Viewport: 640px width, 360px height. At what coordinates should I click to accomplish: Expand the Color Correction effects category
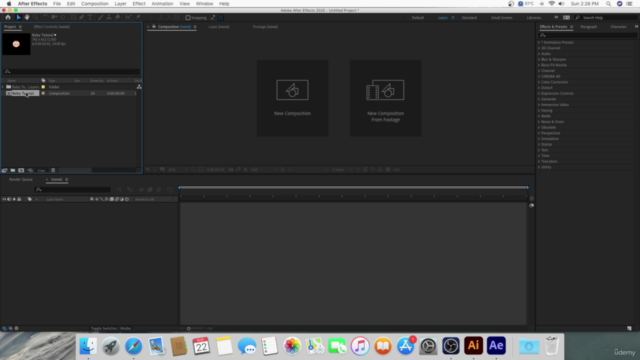click(x=539, y=82)
